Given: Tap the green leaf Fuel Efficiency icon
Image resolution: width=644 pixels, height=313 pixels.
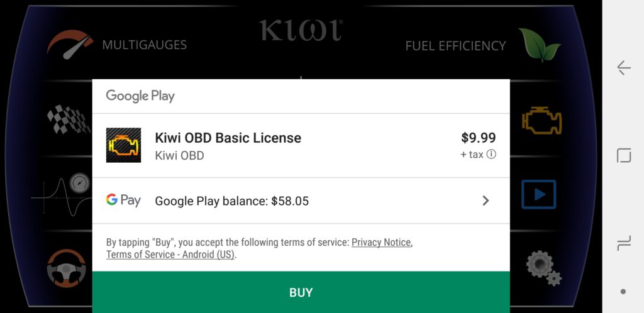Looking at the screenshot, I should click(539, 45).
